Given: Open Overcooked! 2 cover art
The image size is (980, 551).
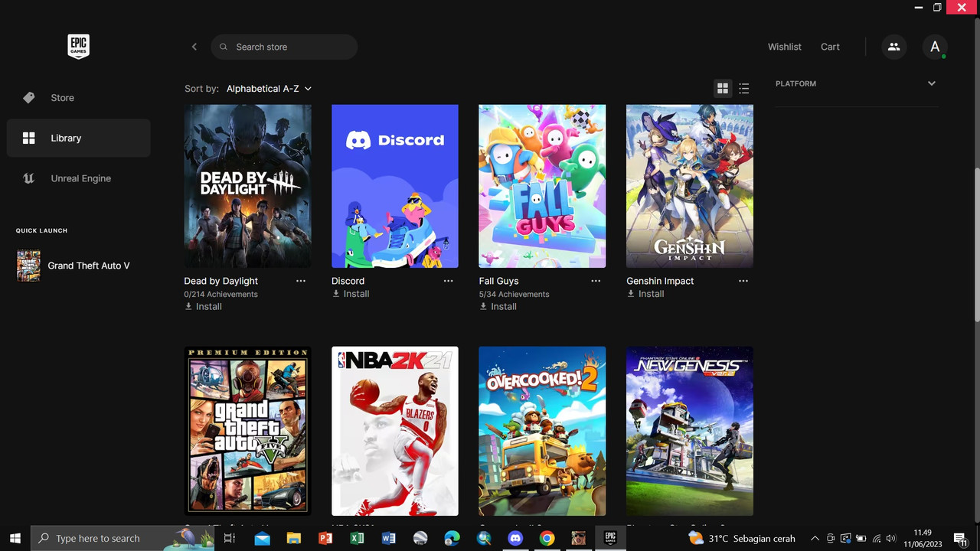Looking at the screenshot, I should pos(542,431).
